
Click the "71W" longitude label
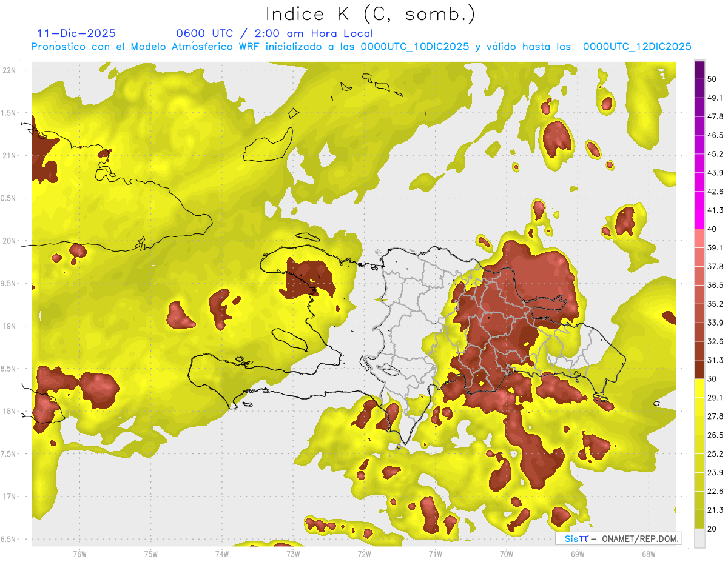pos(435,554)
